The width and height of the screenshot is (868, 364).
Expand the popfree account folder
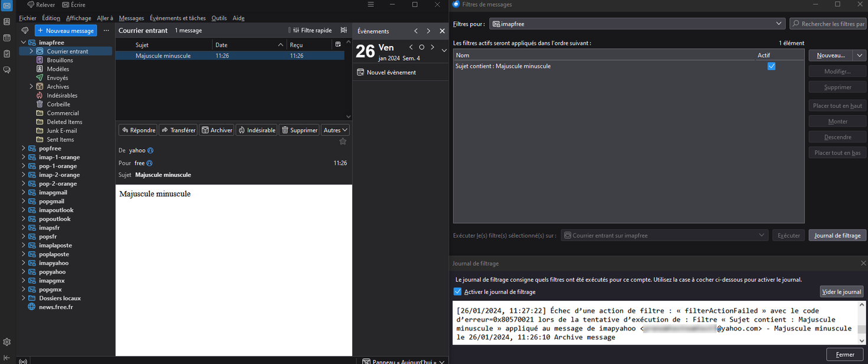point(24,149)
